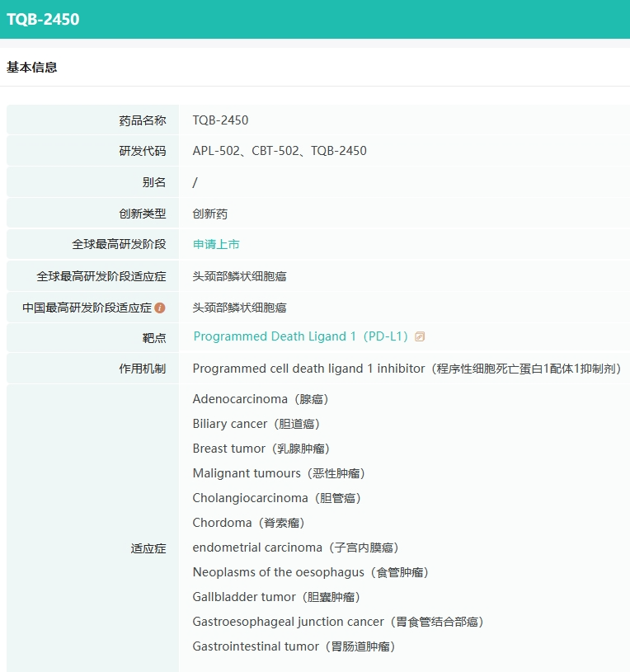The image size is (630, 672).
Task: Select Malignant tumours（恶性肿瘤）indication
Action: pyautogui.click(x=279, y=473)
